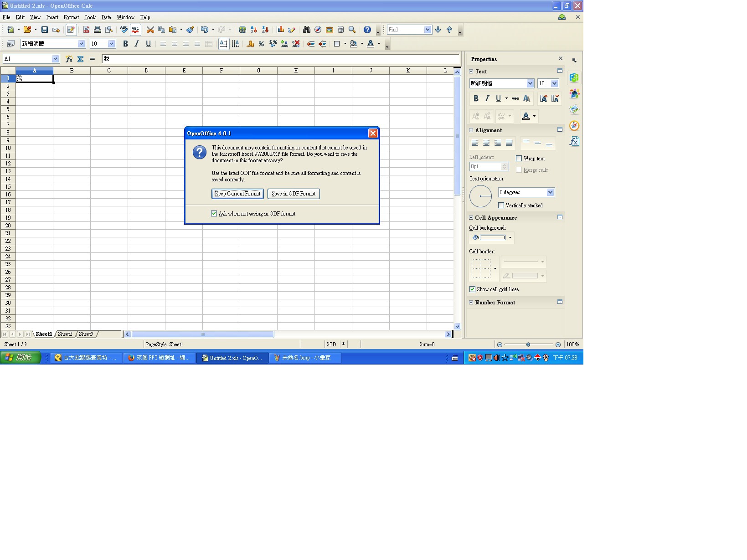Click the horizontal scrollbar thumb
Screen dimensions: 747x560
203,334
